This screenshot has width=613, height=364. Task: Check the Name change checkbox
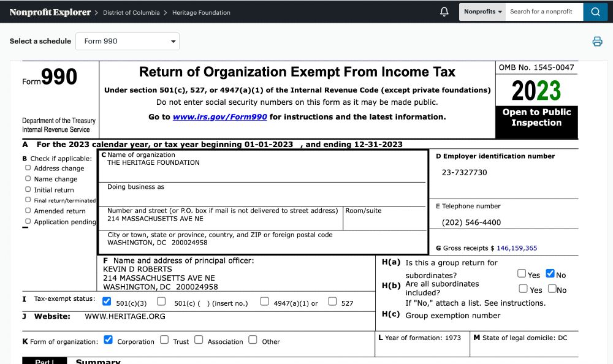(x=28, y=178)
